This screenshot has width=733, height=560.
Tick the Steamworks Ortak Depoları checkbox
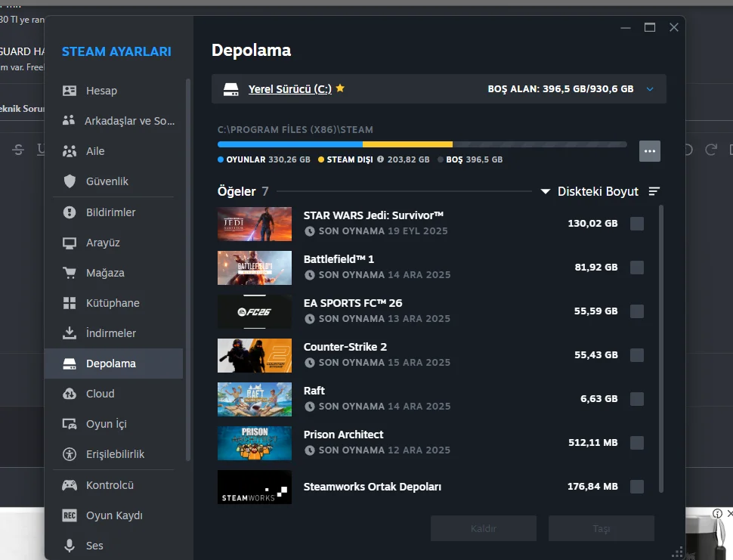point(637,487)
